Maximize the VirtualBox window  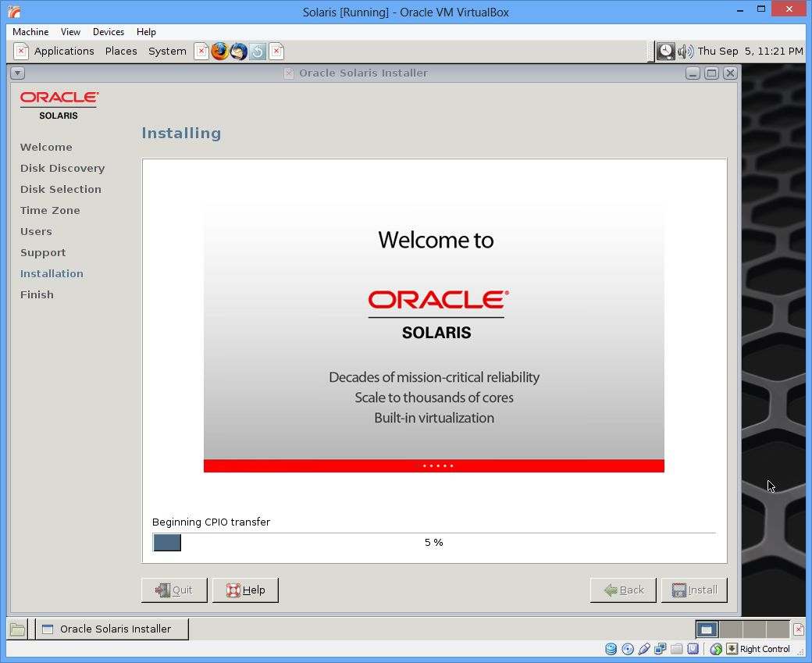(760, 10)
